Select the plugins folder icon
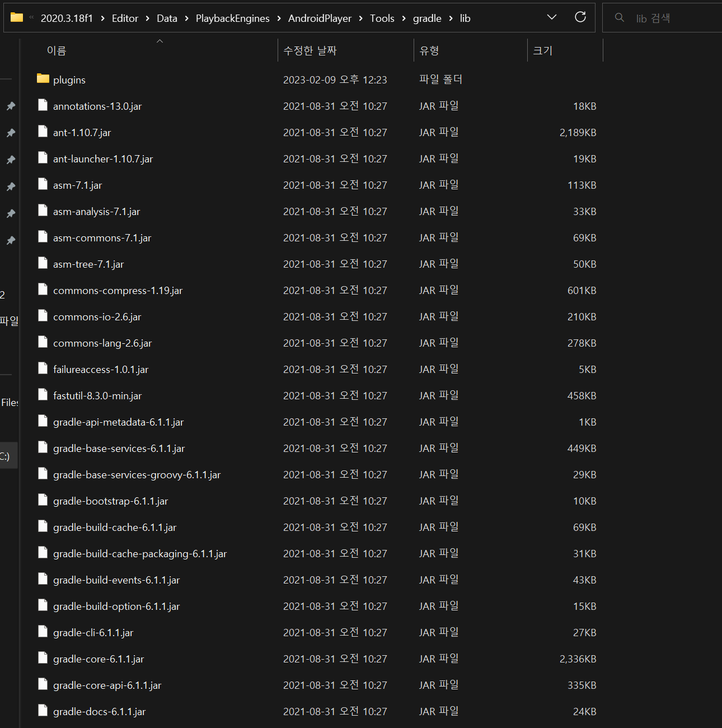722x728 pixels. 43,78
